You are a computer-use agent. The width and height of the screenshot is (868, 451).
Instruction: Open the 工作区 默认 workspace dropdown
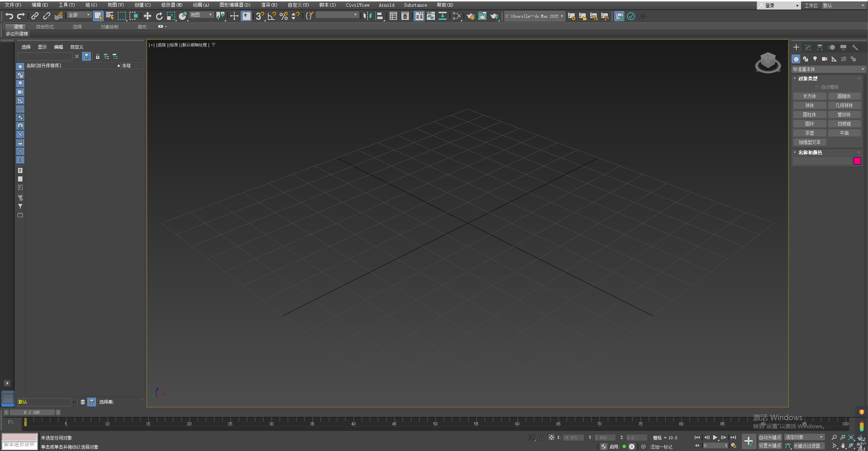click(x=843, y=6)
